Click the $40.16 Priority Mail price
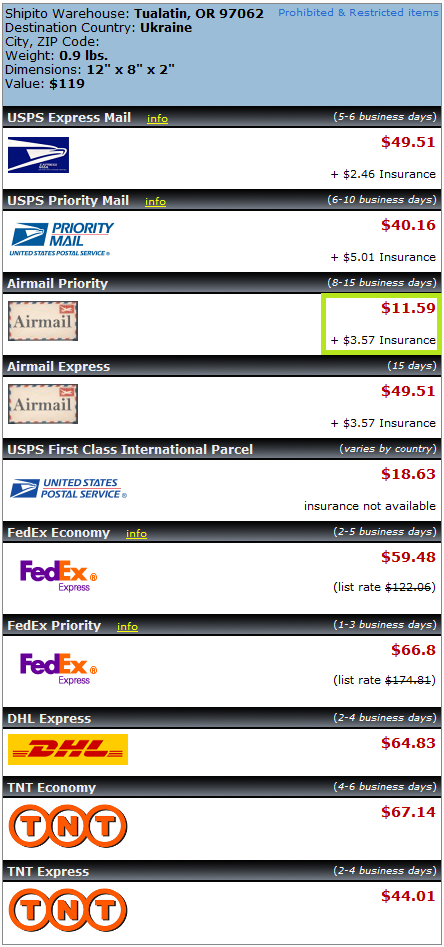The width and height of the screenshot is (444, 947). click(x=408, y=225)
